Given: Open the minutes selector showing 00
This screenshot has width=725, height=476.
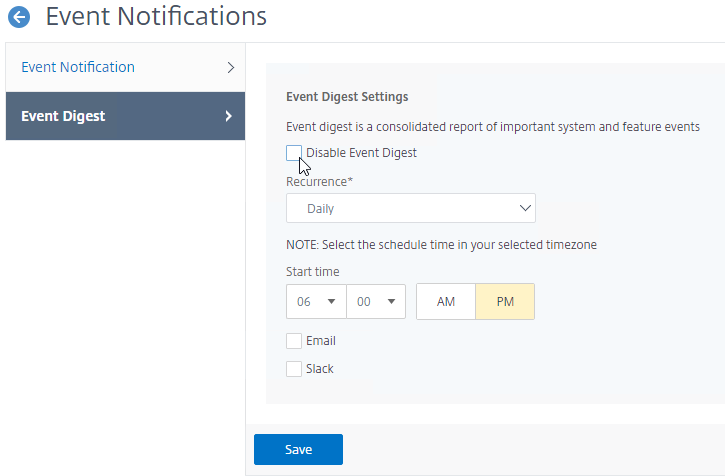Looking at the screenshot, I should [x=376, y=302].
